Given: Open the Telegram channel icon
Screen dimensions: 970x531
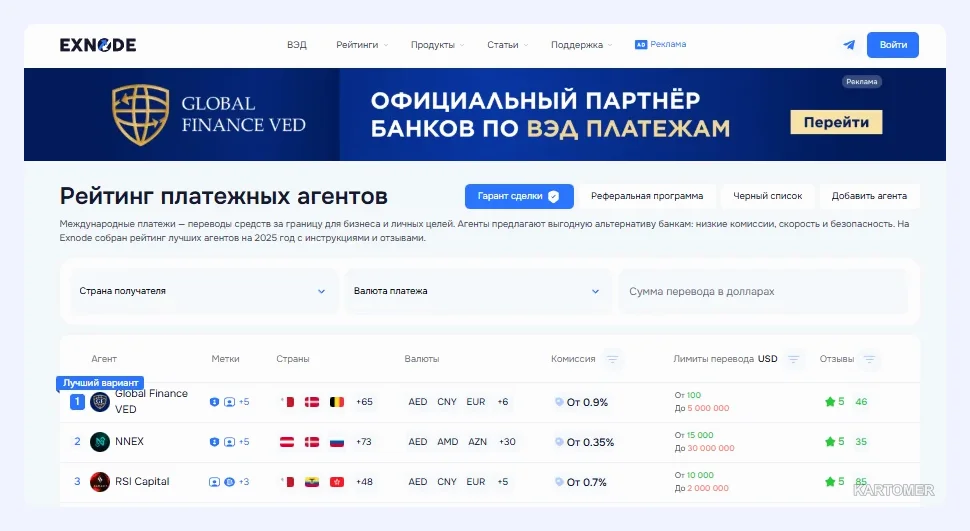Looking at the screenshot, I should click(x=849, y=45).
